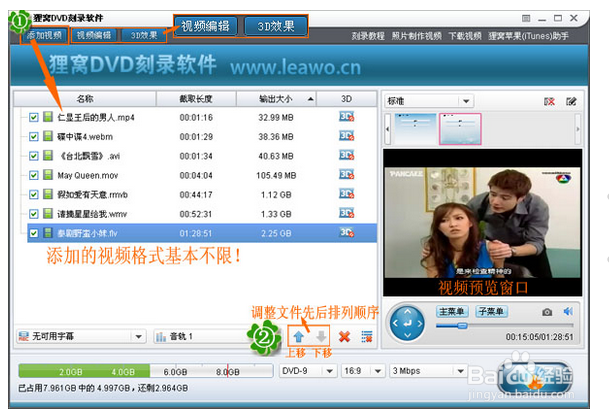Click the edit template pencil icon
Screen dimensions: 609x416
(571, 101)
